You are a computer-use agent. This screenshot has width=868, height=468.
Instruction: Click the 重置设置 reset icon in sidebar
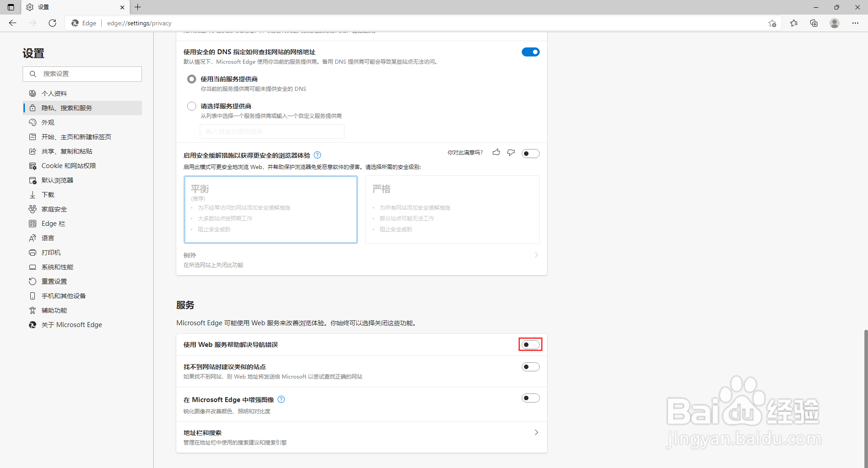pos(33,281)
